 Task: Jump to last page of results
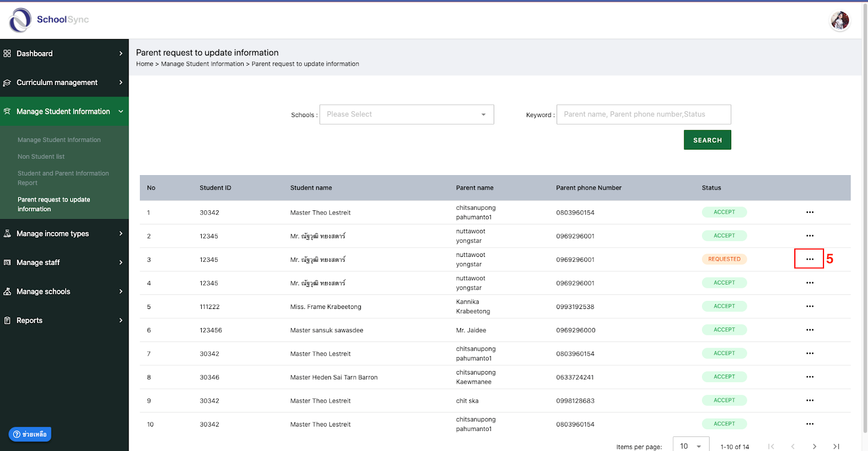coord(836,447)
